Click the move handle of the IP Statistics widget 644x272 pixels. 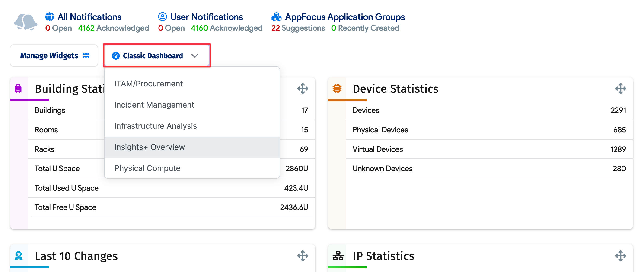[621, 256]
